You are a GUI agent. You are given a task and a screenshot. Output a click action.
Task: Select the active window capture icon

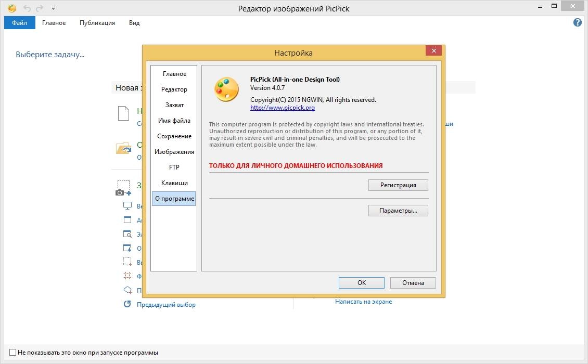point(127,219)
